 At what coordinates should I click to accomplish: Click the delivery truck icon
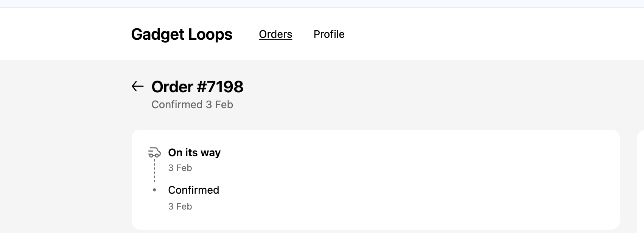click(154, 152)
